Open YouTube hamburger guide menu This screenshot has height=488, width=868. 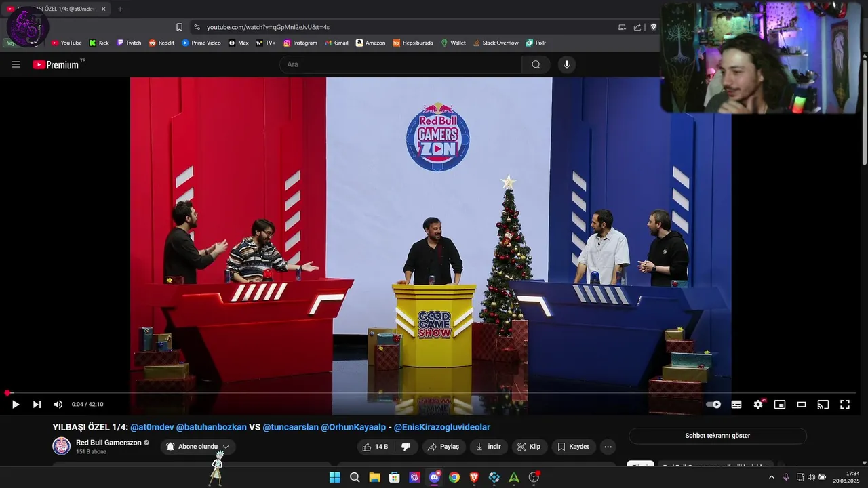16,64
